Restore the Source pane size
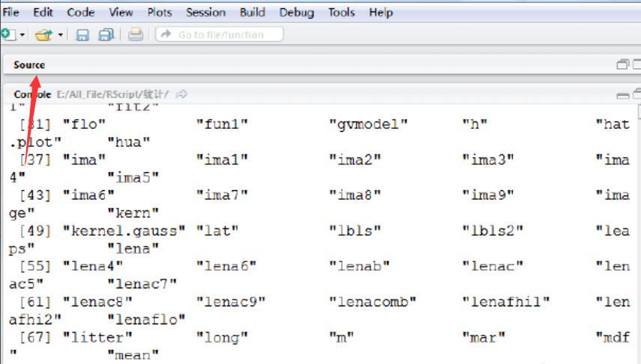 (x=622, y=65)
